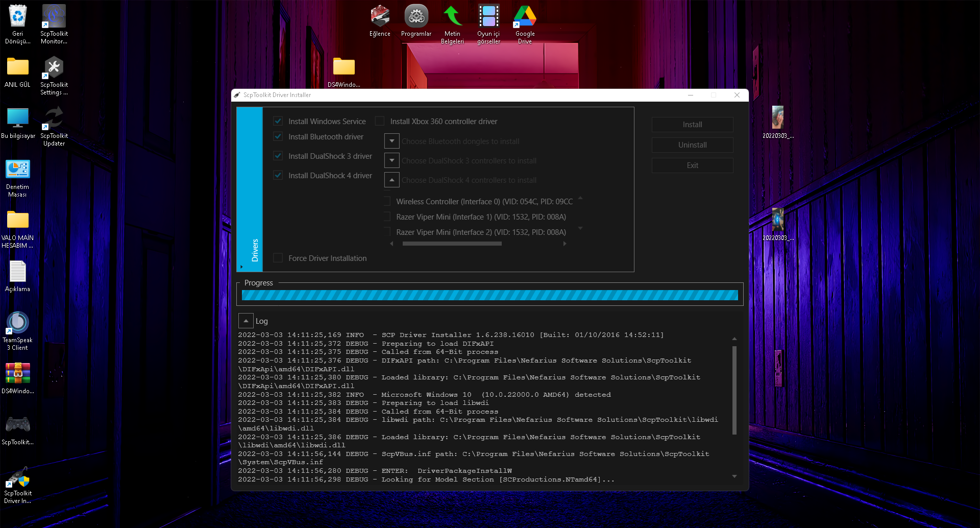Click the Log scroll-up arrow
The height and width of the screenshot is (528, 980).
734,339
